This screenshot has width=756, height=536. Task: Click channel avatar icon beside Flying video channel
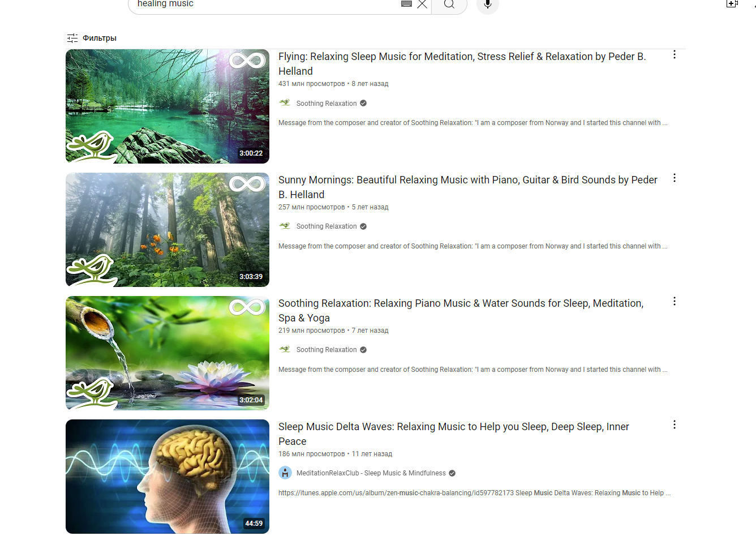point(285,103)
